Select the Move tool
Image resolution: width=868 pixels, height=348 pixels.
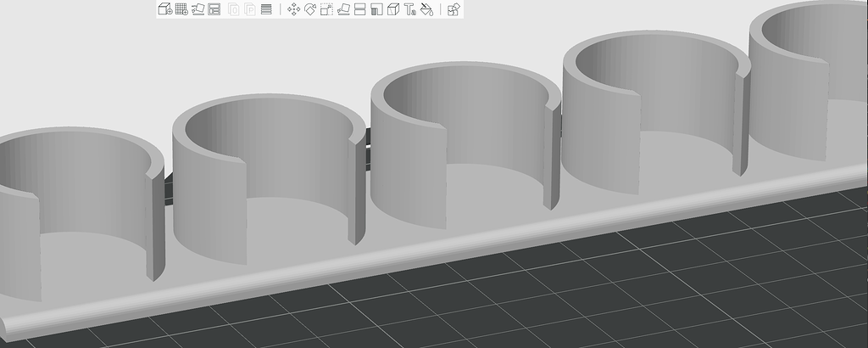[294, 9]
